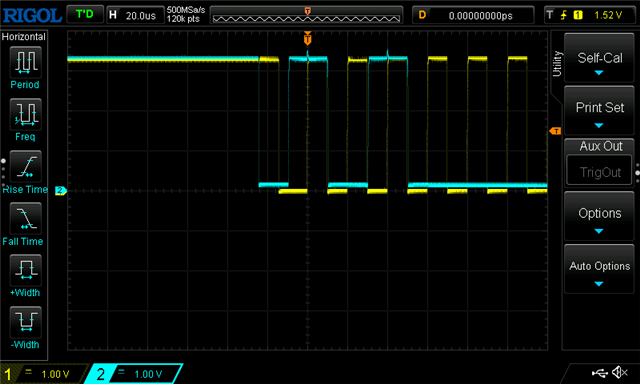Screen dimensions: 640x384
Task: Toggle channel 1 on the bottom bar
Action: click(x=42, y=374)
